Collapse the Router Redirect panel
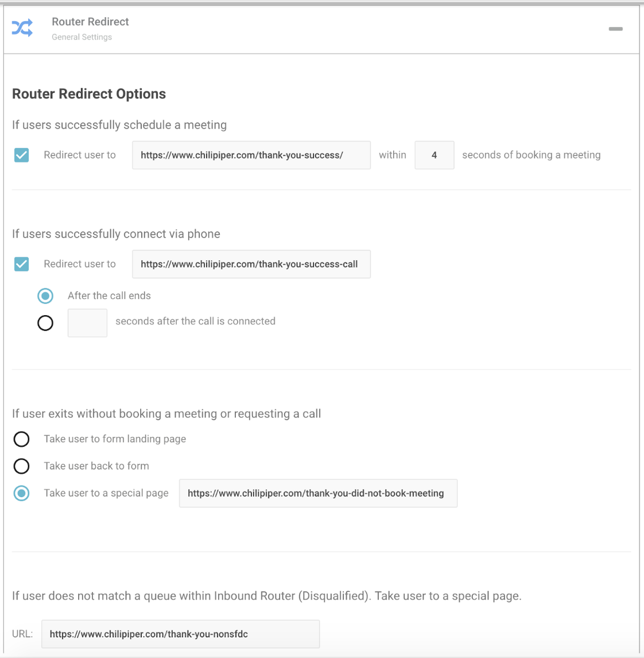Screen dimensions: 644x658 pyautogui.click(x=615, y=29)
